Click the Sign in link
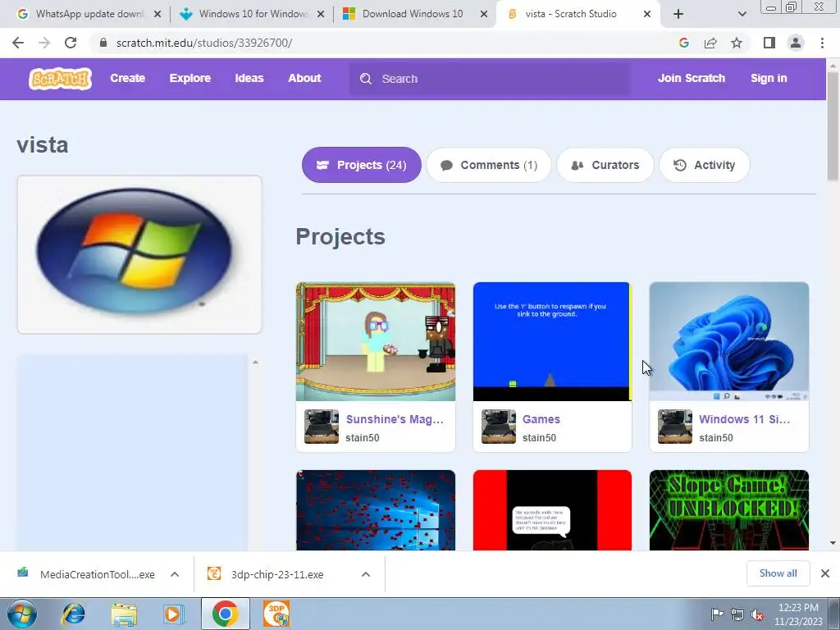Image resolution: width=840 pixels, height=630 pixels. click(769, 78)
